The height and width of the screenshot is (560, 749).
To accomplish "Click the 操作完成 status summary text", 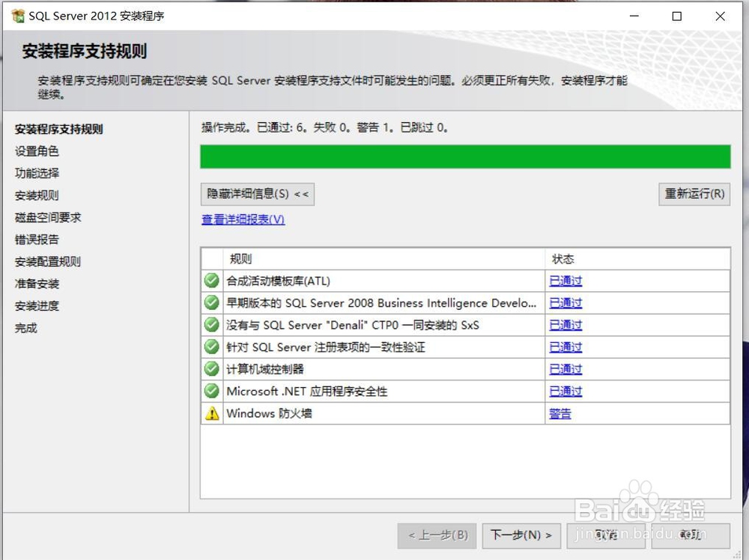I will coord(325,127).
